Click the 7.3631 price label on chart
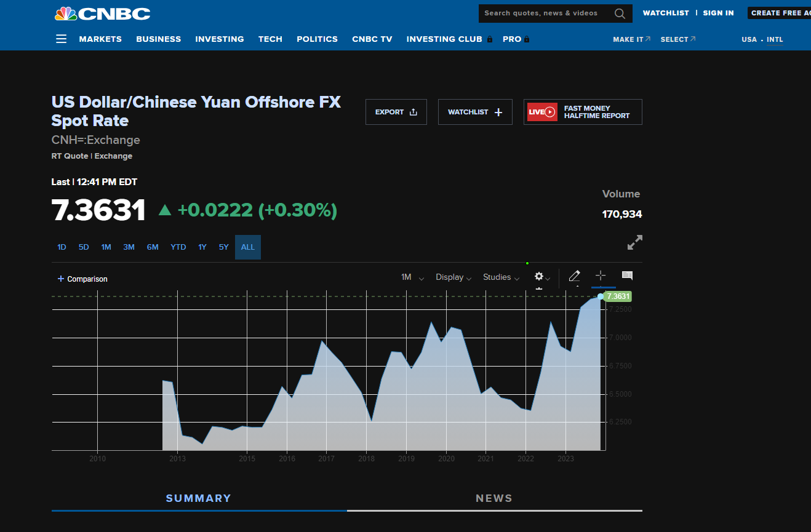Viewport: 811px width, 532px height. pyautogui.click(x=618, y=296)
